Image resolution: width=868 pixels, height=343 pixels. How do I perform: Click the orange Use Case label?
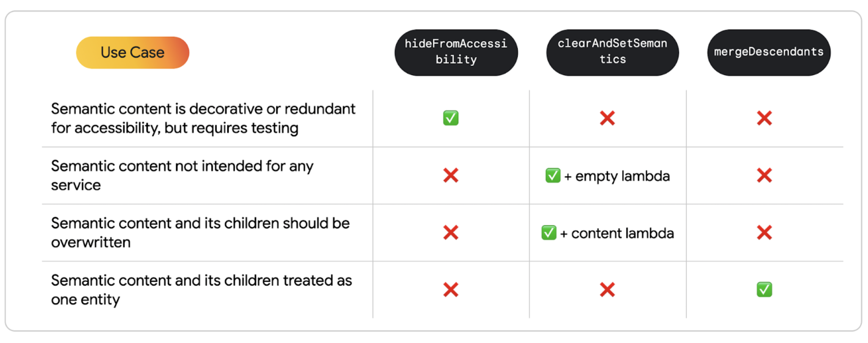[x=132, y=53]
